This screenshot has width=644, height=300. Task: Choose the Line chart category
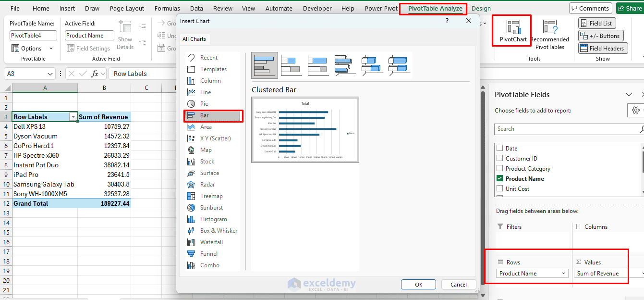click(x=205, y=92)
